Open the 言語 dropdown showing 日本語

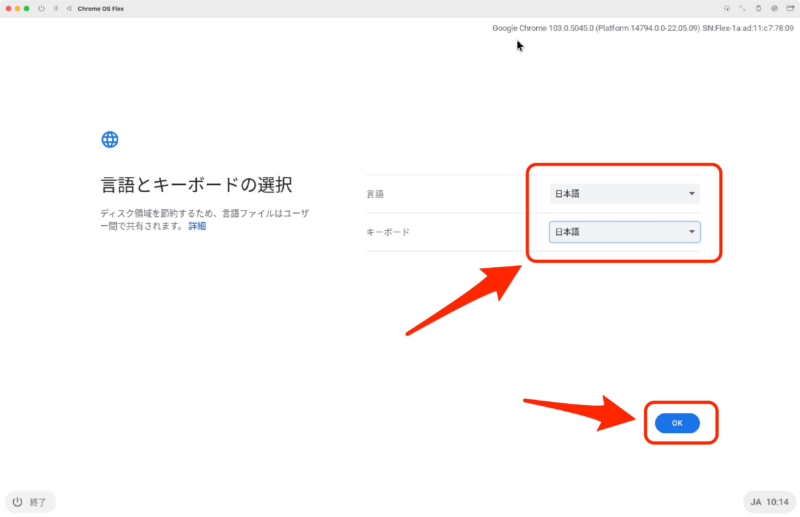(x=624, y=193)
